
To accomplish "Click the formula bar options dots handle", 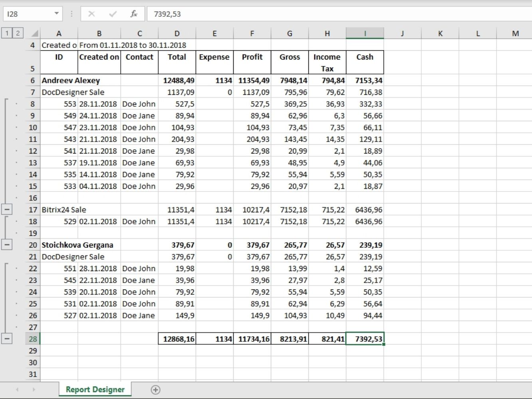I will [x=71, y=14].
